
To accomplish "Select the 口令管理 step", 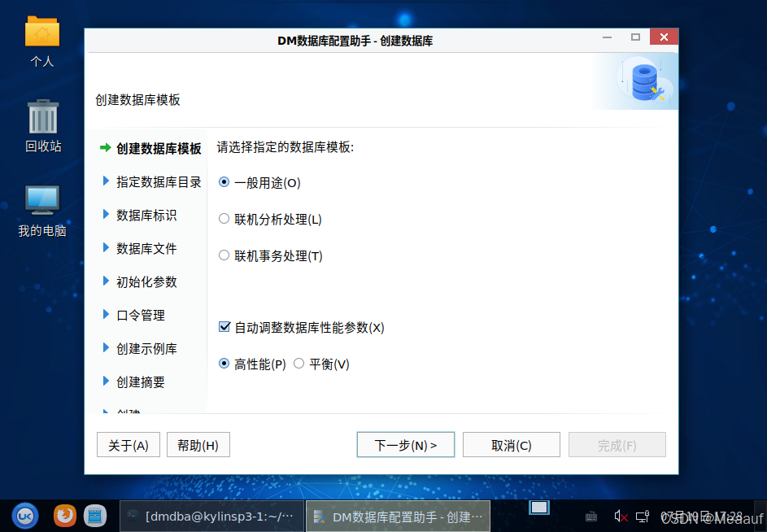I will point(141,315).
